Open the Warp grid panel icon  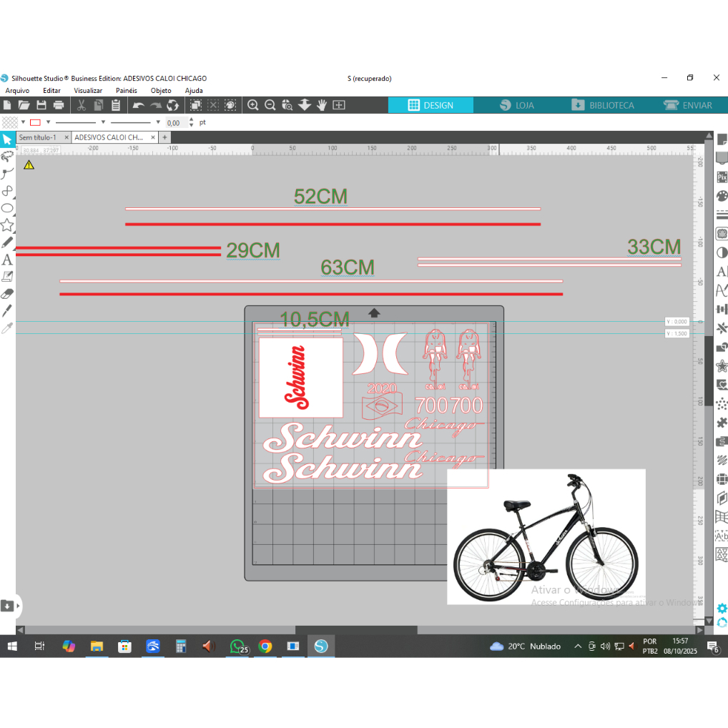(x=722, y=516)
